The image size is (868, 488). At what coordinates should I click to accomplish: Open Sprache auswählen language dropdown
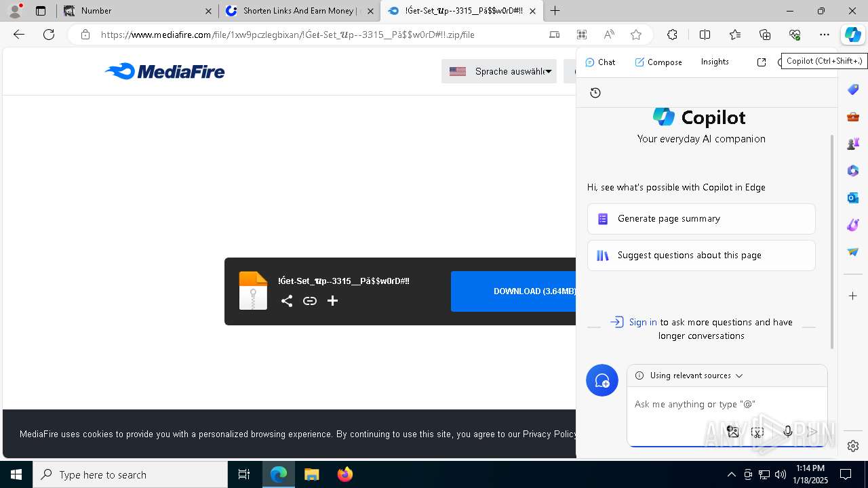pos(499,71)
